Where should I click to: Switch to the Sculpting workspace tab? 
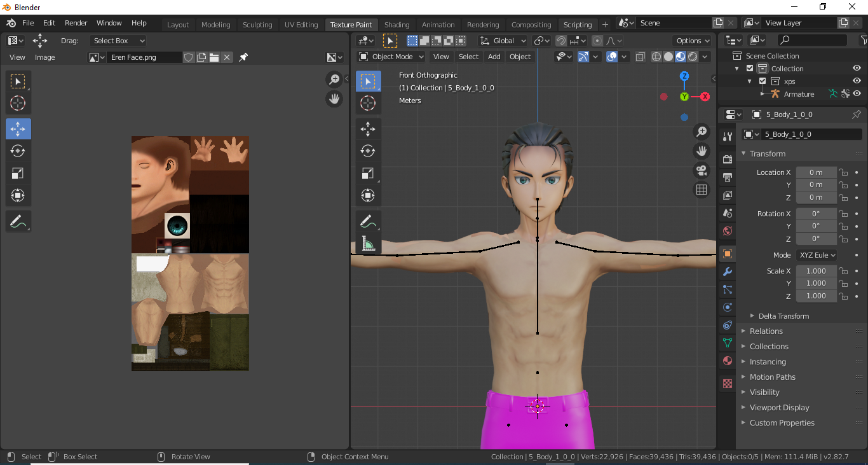257,25
